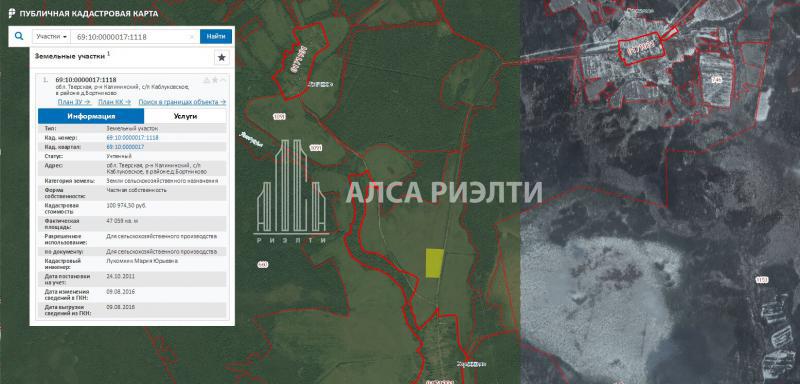Viewport: 800px width, 384px height.
Task: Click the Земельные участки results header
Action: point(71,56)
